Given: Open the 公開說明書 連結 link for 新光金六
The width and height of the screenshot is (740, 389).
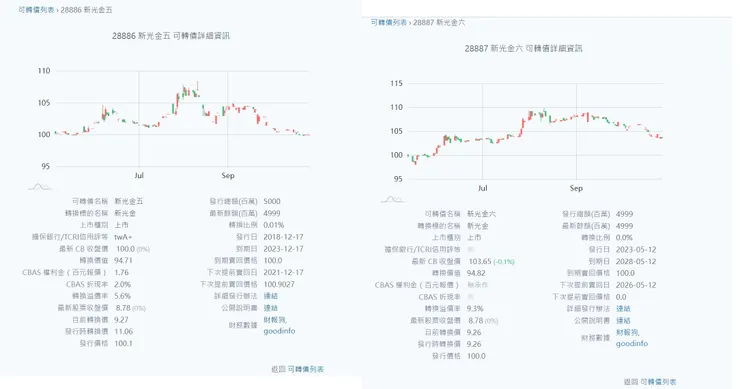Looking at the screenshot, I should click(x=623, y=321).
